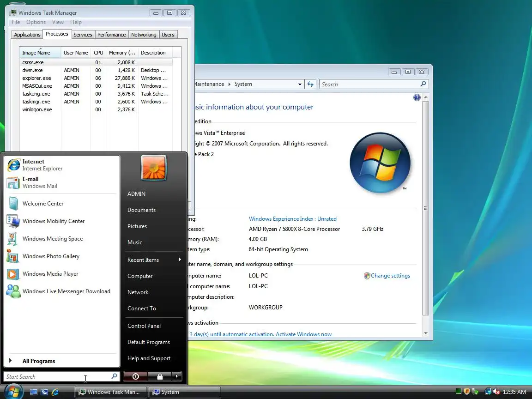Screen dimensions: 532x399
Task: Click Windows Experience Index: Unrated link
Action: (x=292, y=219)
